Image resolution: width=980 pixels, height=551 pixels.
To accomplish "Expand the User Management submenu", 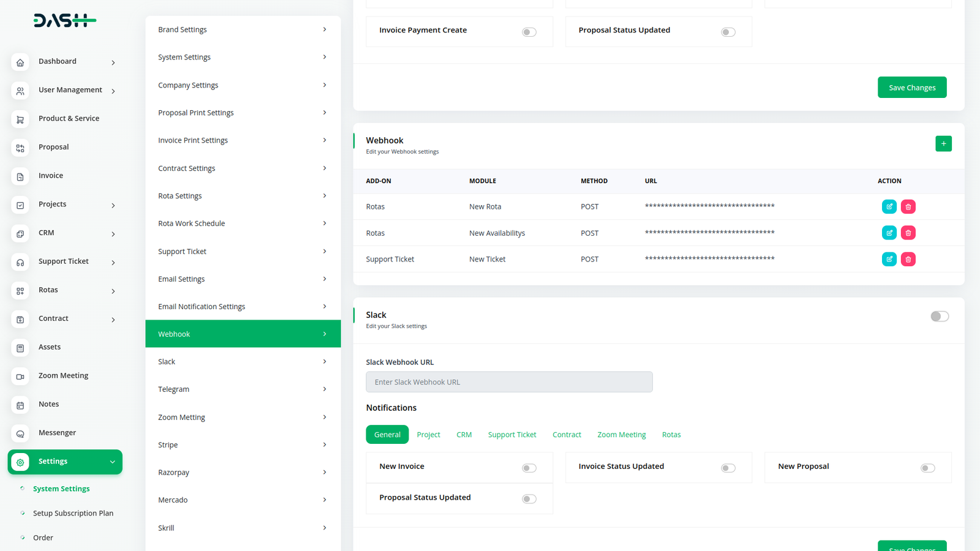I will pyautogui.click(x=113, y=91).
